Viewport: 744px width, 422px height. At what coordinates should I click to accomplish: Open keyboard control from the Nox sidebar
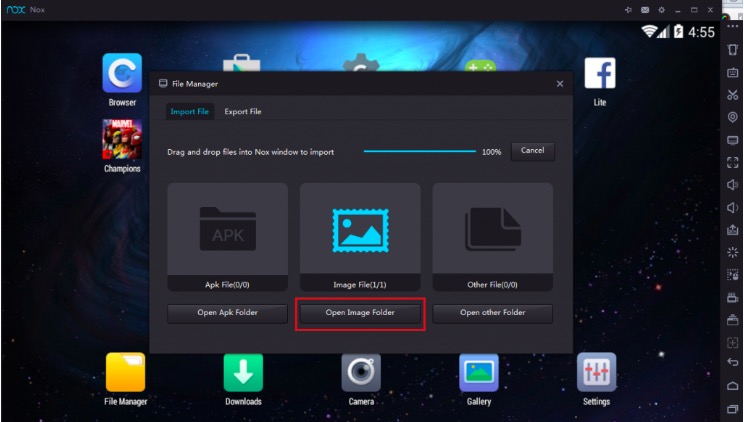pos(733,73)
